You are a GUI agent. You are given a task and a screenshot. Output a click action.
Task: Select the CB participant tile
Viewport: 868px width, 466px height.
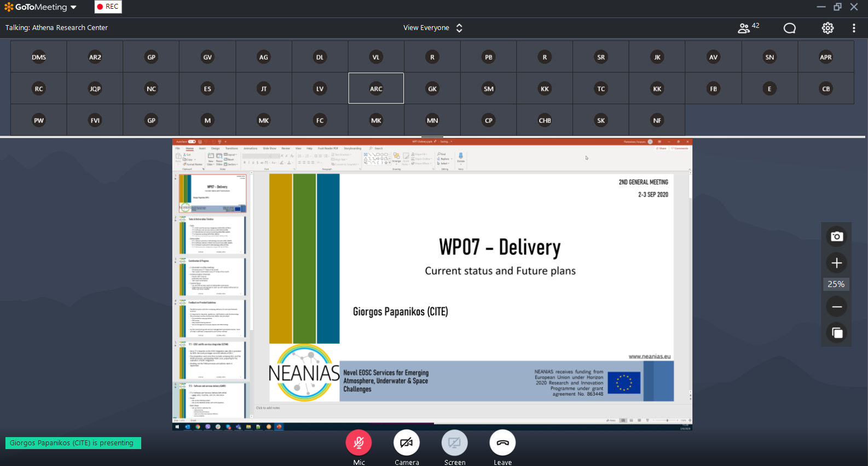click(826, 89)
